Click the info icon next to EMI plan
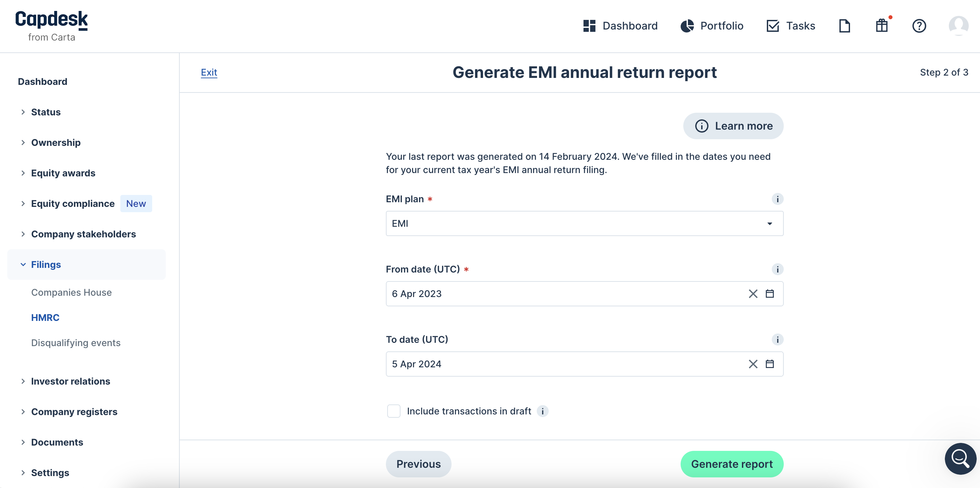The height and width of the screenshot is (488, 980). tap(778, 199)
